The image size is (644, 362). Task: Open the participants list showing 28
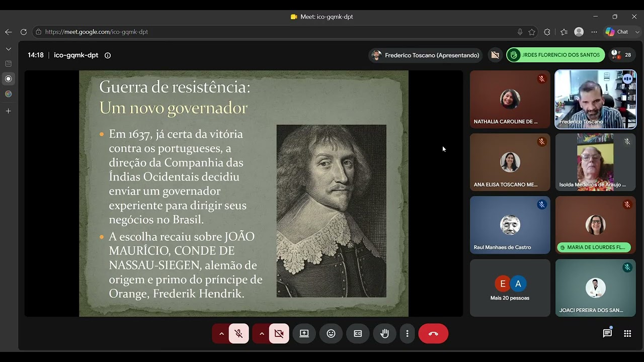[621, 55]
